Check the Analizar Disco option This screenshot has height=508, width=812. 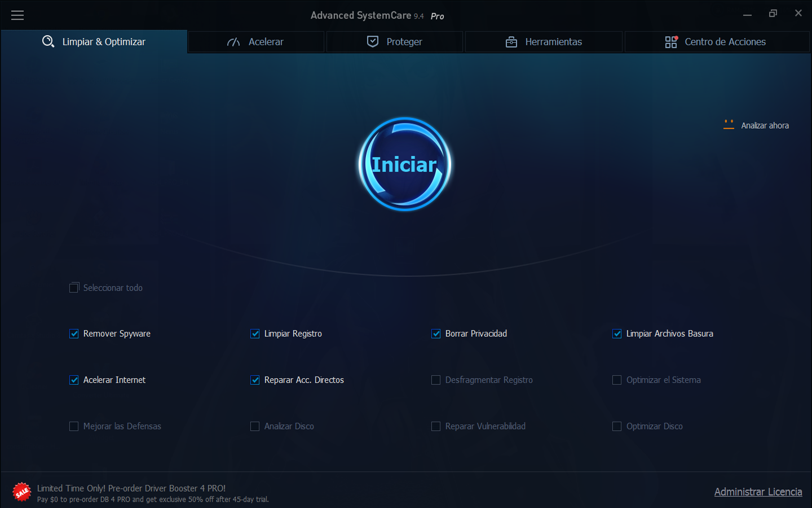(255, 426)
